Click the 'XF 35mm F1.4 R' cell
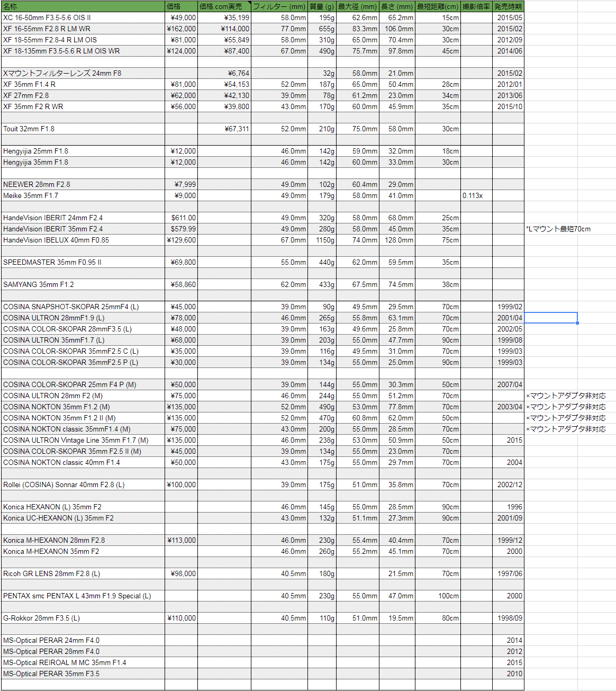Image resolution: width=616 pixels, height=691 pixels. pyautogui.click(x=83, y=84)
